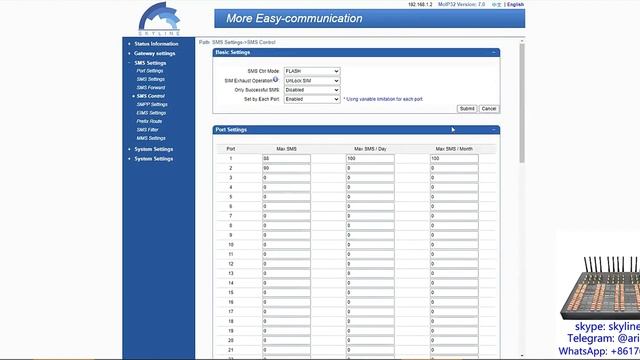Viewport: 640px width, 360px height.
Task: Click Max SMS field for port 15
Action: pos(286,293)
